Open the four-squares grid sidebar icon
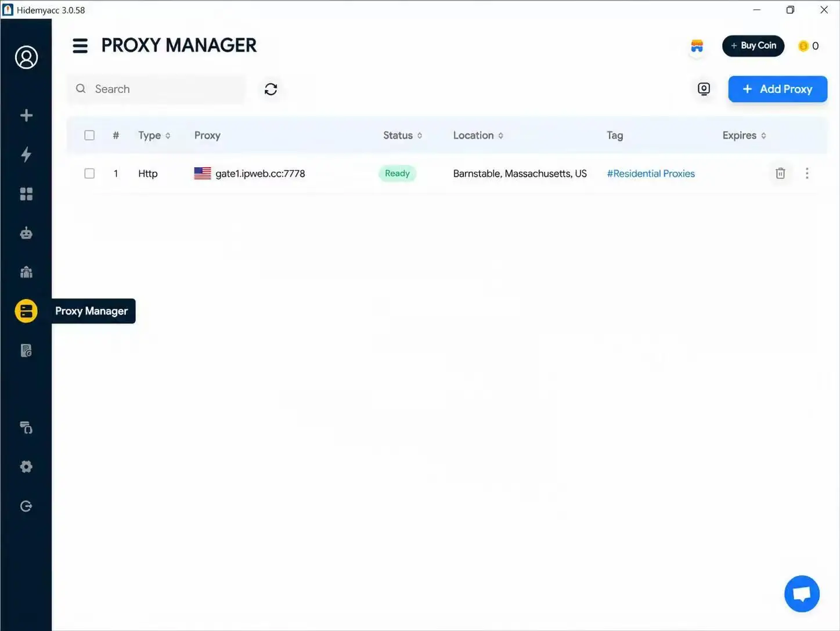This screenshot has width=840, height=631. tap(26, 194)
